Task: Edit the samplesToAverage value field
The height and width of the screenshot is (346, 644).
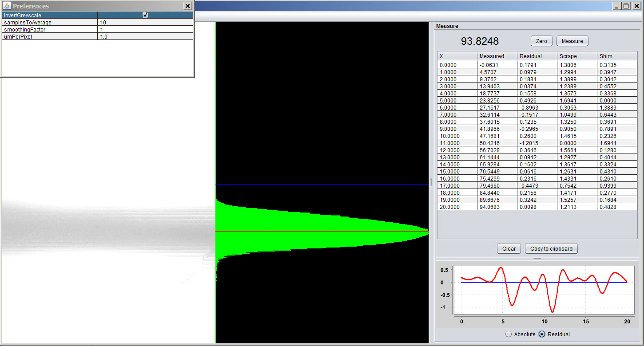Action: point(145,22)
